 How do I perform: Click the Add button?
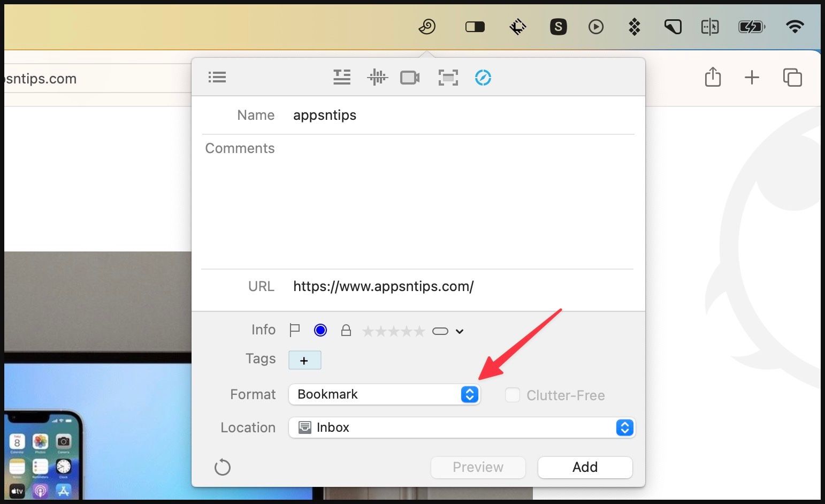click(x=585, y=467)
